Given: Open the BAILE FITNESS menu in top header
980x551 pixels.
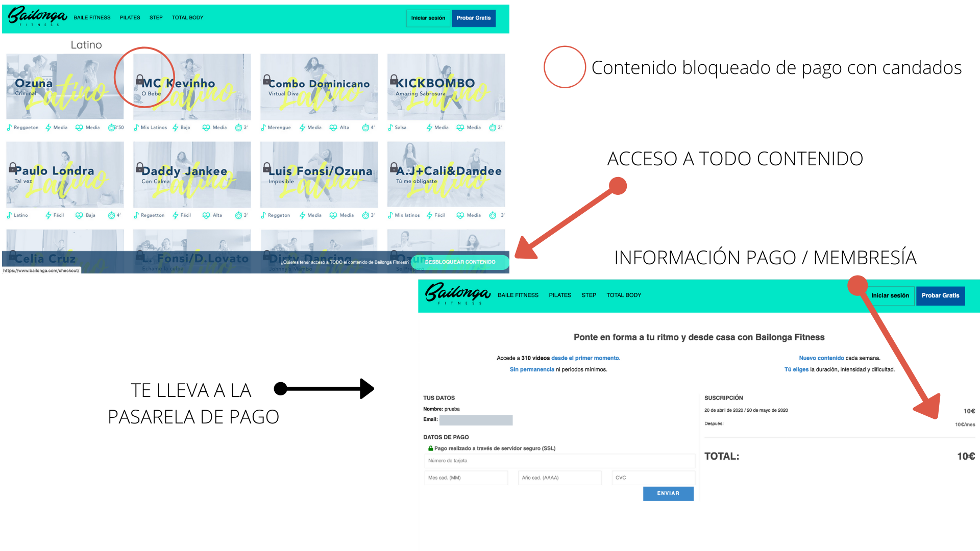Looking at the screenshot, I should (92, 18).
